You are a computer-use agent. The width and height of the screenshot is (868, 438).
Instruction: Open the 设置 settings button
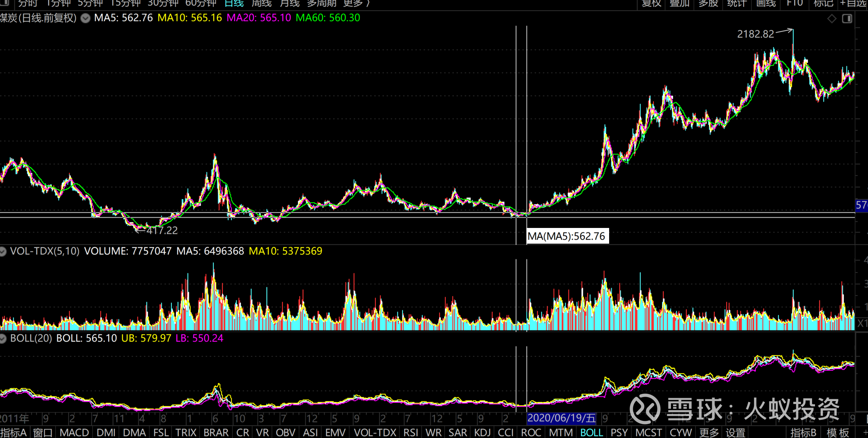pyautogui.click(x=736, y=433)
